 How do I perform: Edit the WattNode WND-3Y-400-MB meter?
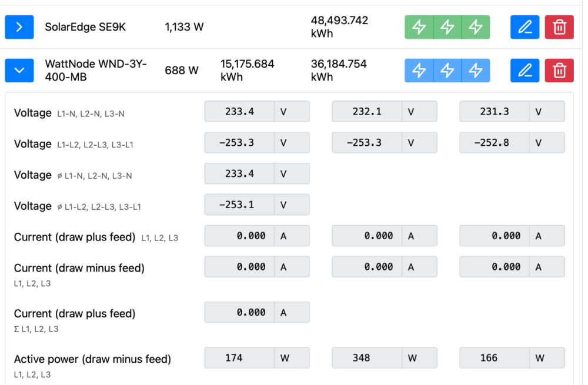pyautogui.click(x=524, y=71)
